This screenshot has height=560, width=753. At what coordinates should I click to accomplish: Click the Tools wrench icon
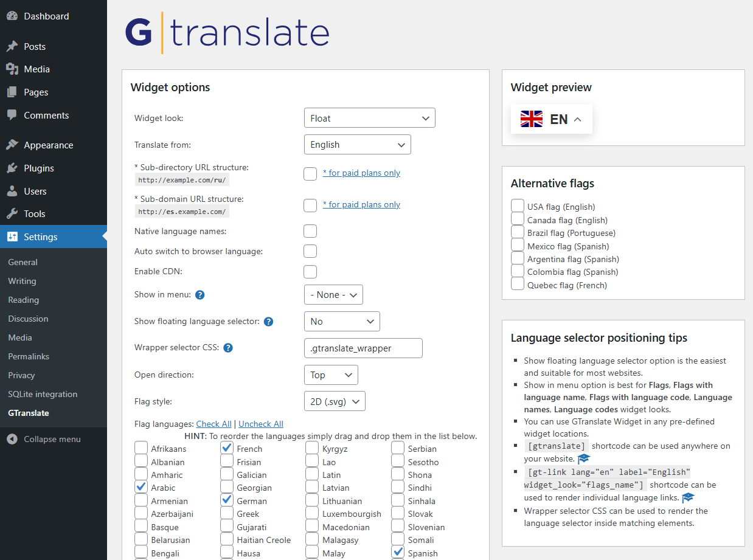(12, 214)
